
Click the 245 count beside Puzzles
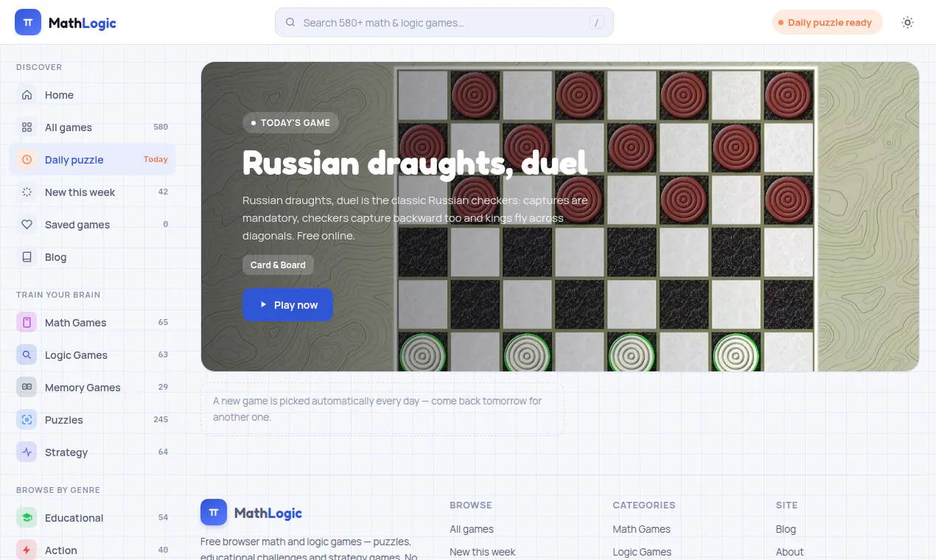(161, 419)
